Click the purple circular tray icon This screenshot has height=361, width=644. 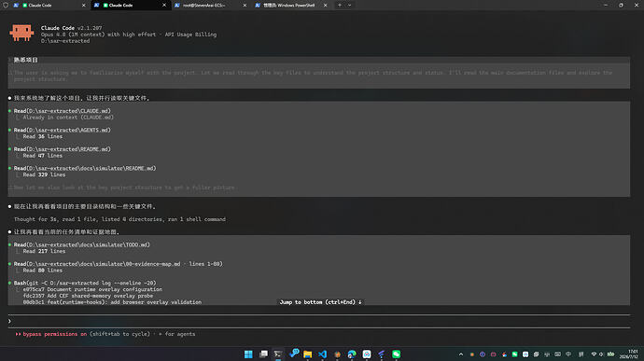(x=483, y=354)
